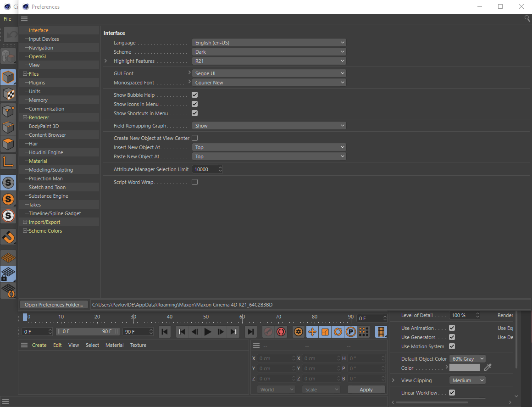This screenshot has width=532, height=407.
Task: Click the Color eyedropper picker icon
Action: [x=488, y=367]
